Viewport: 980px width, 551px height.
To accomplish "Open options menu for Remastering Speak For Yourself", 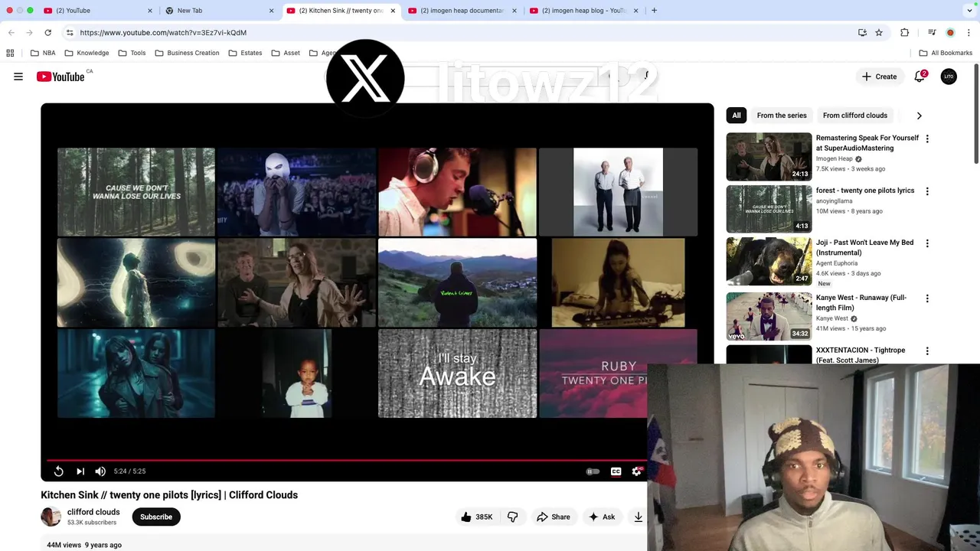I will coord(927,139).
